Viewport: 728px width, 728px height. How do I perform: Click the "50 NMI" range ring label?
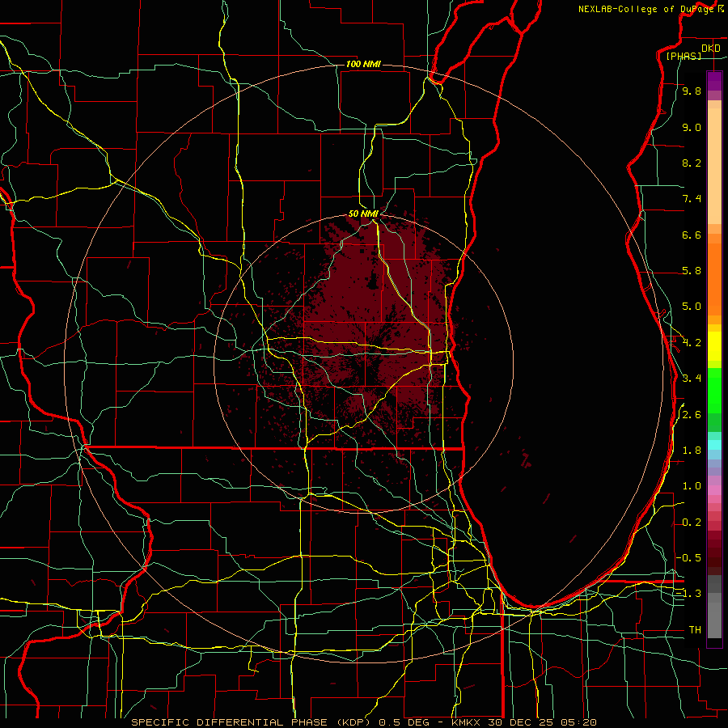click(x=363, y=214)
